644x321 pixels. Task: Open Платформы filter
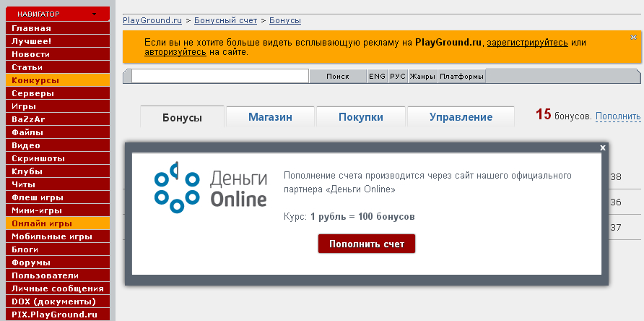pos(461,77)
